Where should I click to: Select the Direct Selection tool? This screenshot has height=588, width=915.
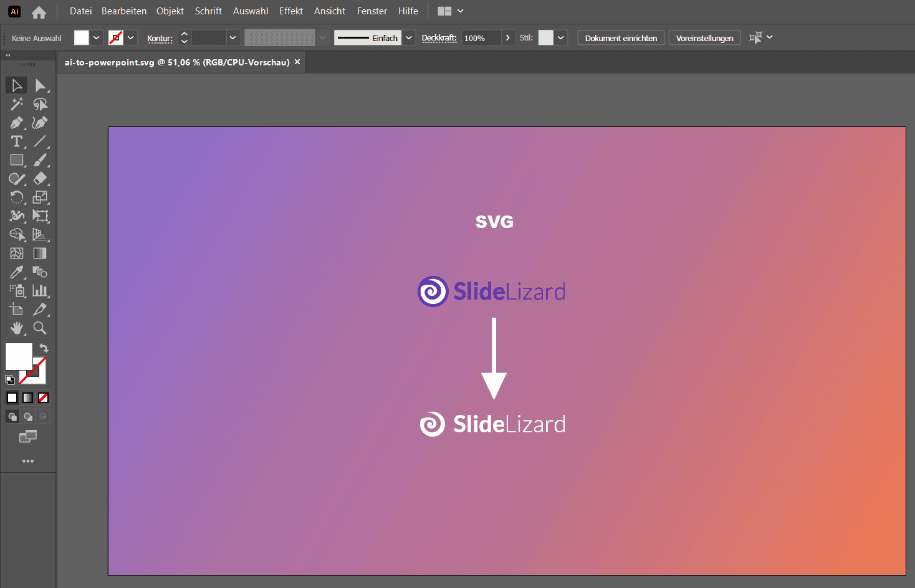(x=41, y=85)
